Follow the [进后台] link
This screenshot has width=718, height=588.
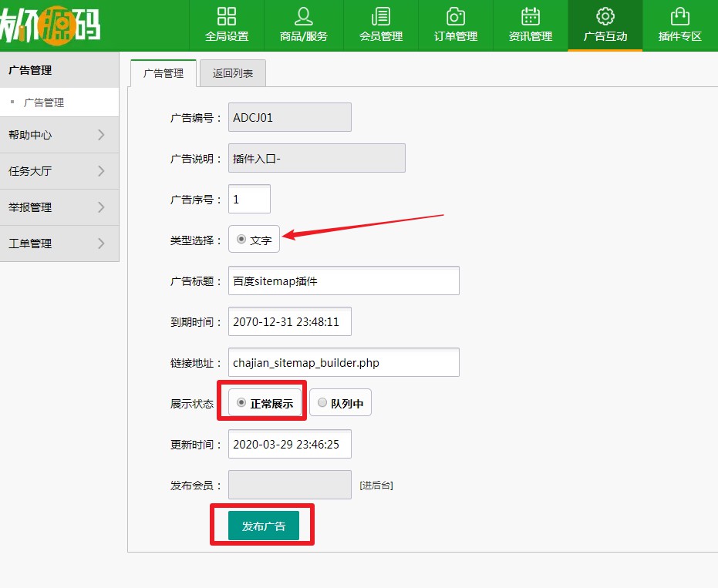pyautogui.click(x=376, y=486)
